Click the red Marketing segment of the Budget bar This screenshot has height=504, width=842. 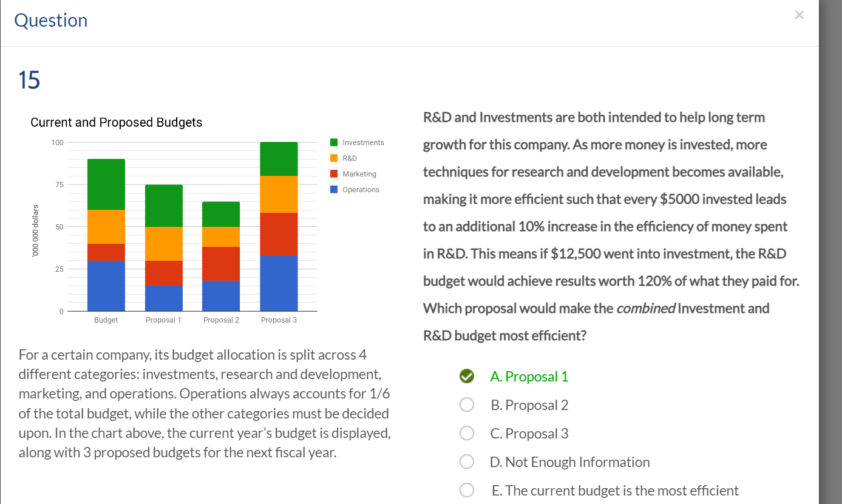pyautogui.click(x=106, y=252)
